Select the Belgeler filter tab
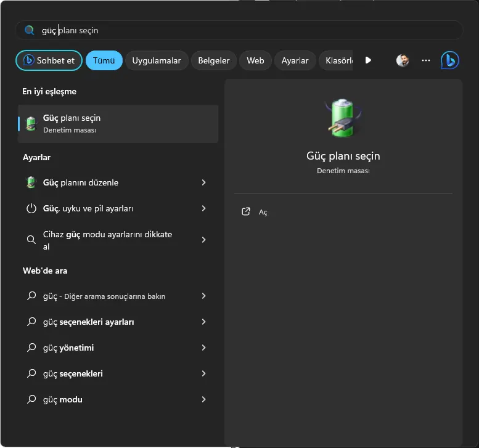The height and width of the screenshot is (448, 479). (x=214, y=60)
